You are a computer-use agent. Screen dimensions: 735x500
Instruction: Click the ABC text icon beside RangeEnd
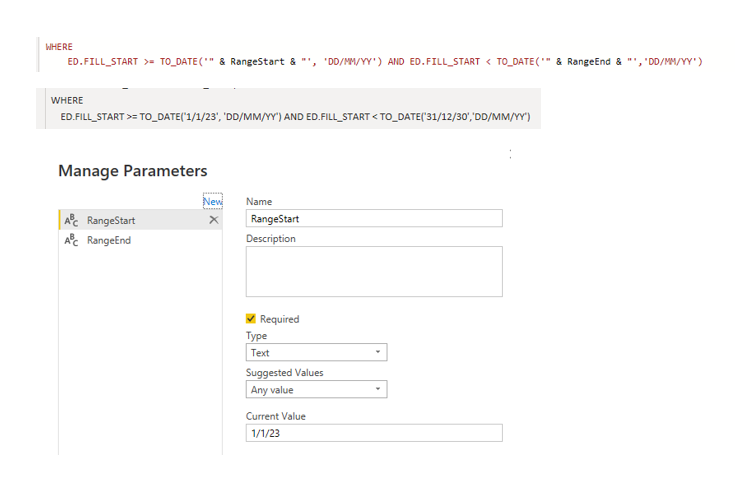point(71,240)
